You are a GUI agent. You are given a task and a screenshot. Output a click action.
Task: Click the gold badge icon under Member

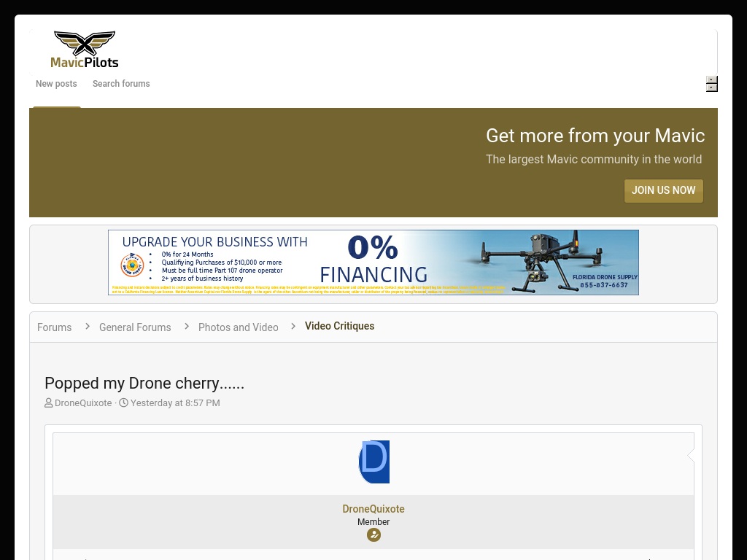pyautogui.click(x=373, y=534)
